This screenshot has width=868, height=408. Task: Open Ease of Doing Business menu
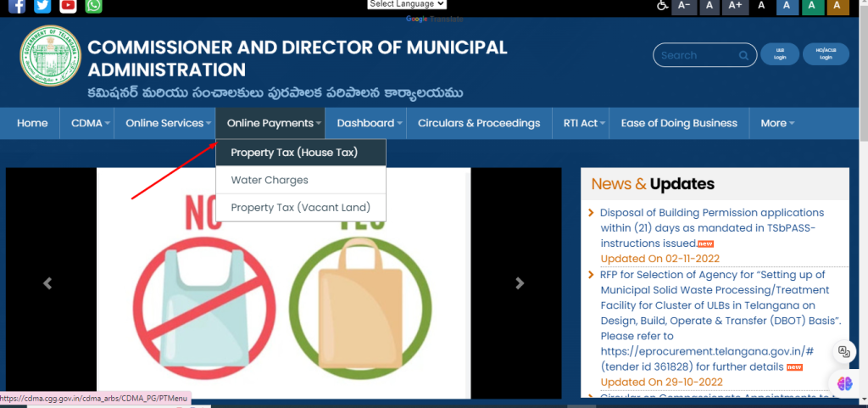679,123
